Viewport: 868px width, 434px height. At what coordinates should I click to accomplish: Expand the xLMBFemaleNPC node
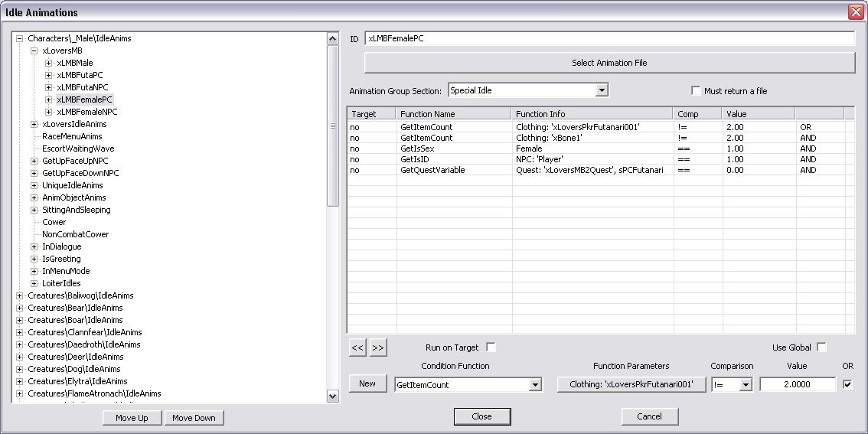click(49, 112)
